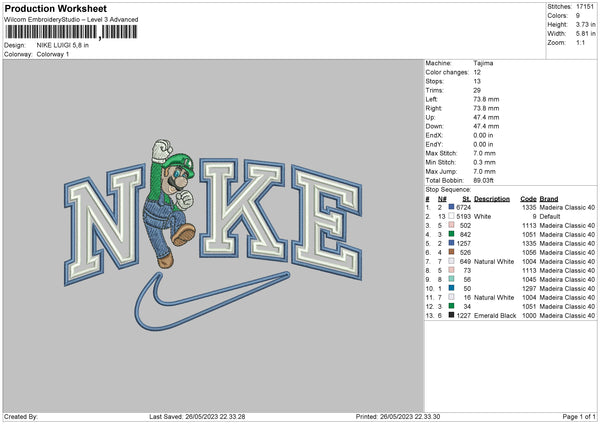Click the Description column header
600x424 pixels.
(x=492, y=199)
